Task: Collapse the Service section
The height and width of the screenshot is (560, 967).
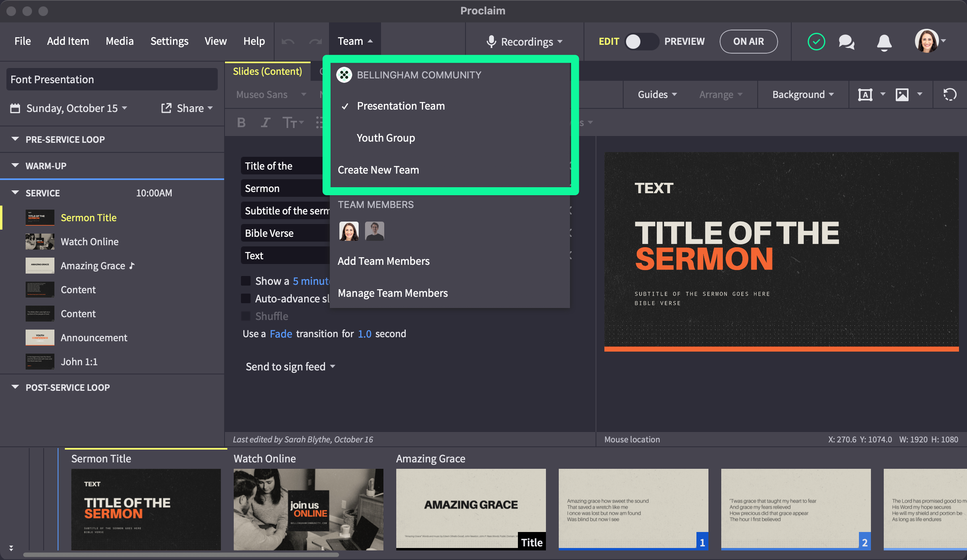Action: pyautogui.click(x=15, y=193)
